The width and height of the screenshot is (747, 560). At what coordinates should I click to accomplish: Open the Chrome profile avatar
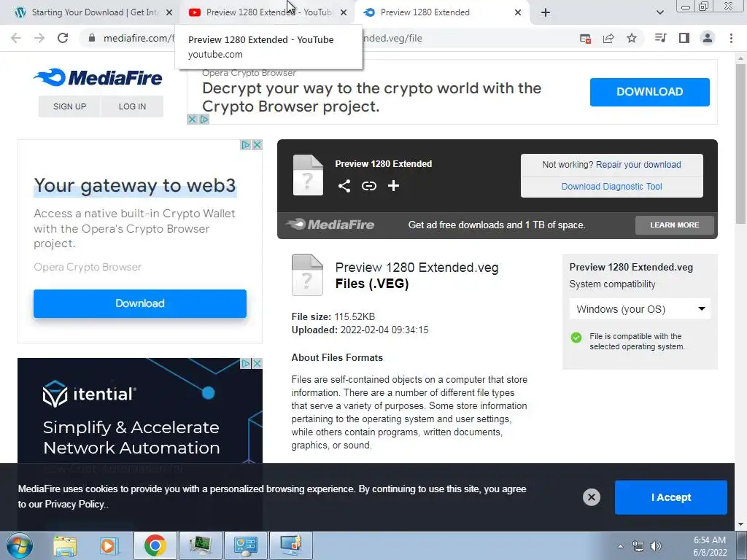click(708, 38)
